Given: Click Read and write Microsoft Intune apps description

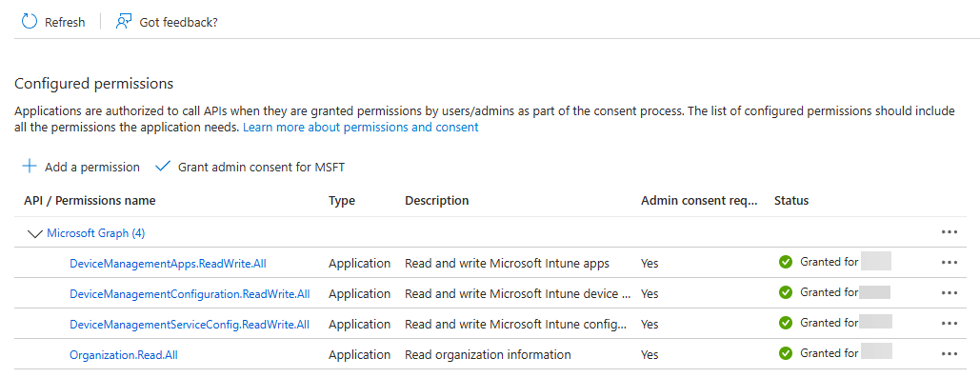Looking at the screenshot, I should pyautogui.click(x=507, y=263).
